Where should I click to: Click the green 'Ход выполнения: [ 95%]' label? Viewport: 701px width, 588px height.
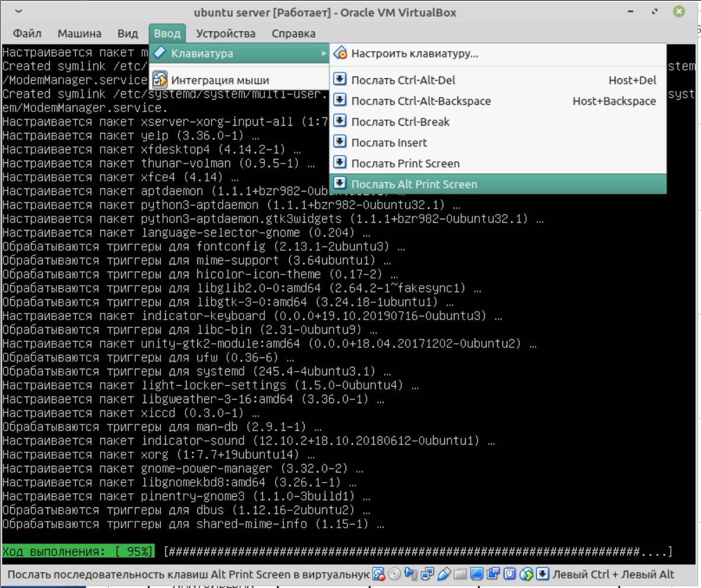pyautogui.click(x=78, y=551)
